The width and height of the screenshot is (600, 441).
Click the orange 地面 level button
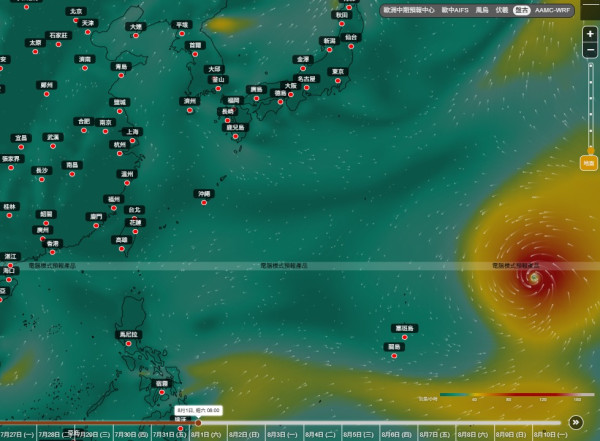tap(589, 163)
